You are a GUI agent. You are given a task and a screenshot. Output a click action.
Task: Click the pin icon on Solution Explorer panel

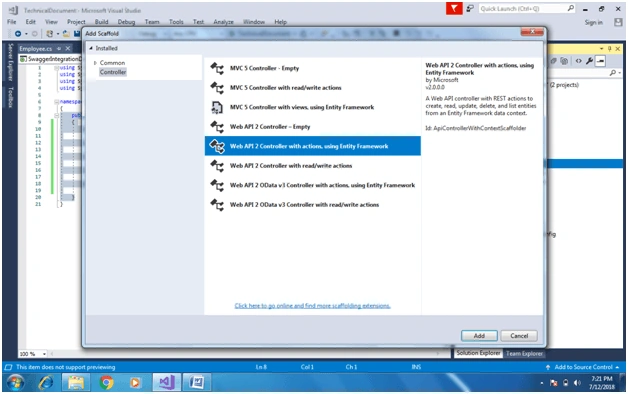point(610,48)
